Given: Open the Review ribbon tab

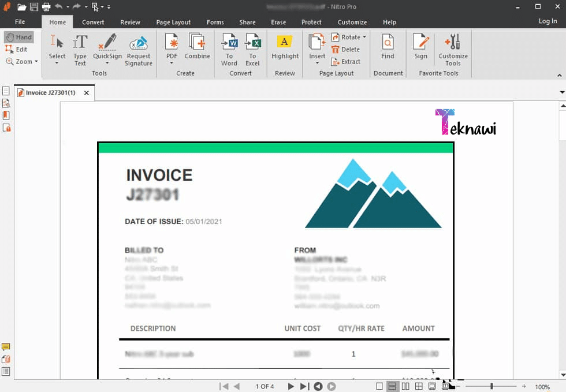Looking at the screenshot, I should click(x=130, y=22).
